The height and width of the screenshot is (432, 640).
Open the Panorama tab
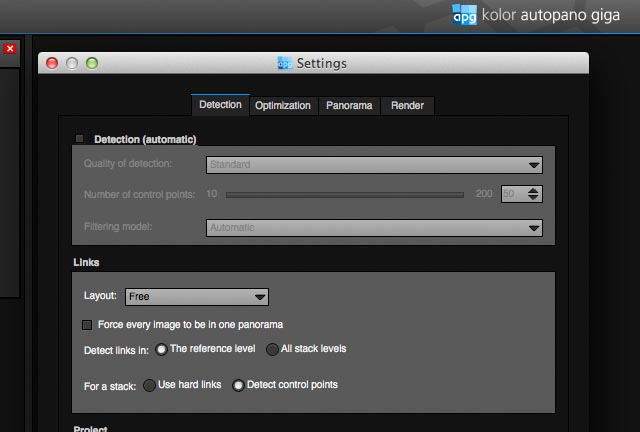pyautogui.click(x=349, y=106)
